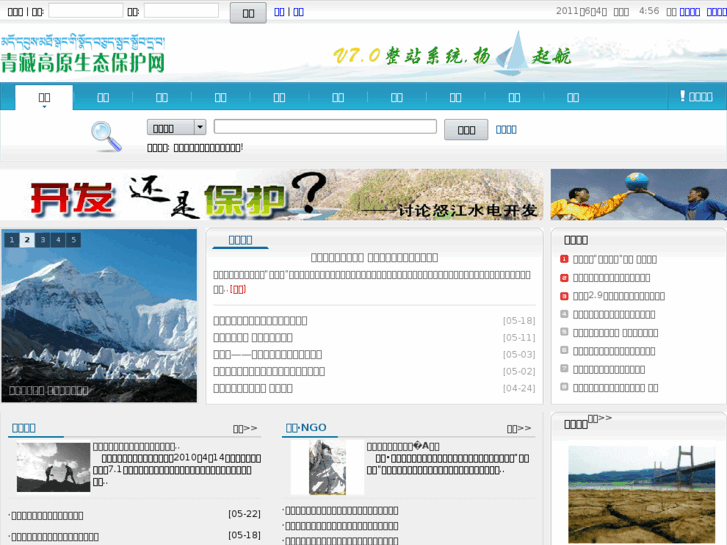Open the black-and-white silhouette hikers thumbnail
Image resolution: width=727 pixels, height=545 pixels.
pos(53,467)
